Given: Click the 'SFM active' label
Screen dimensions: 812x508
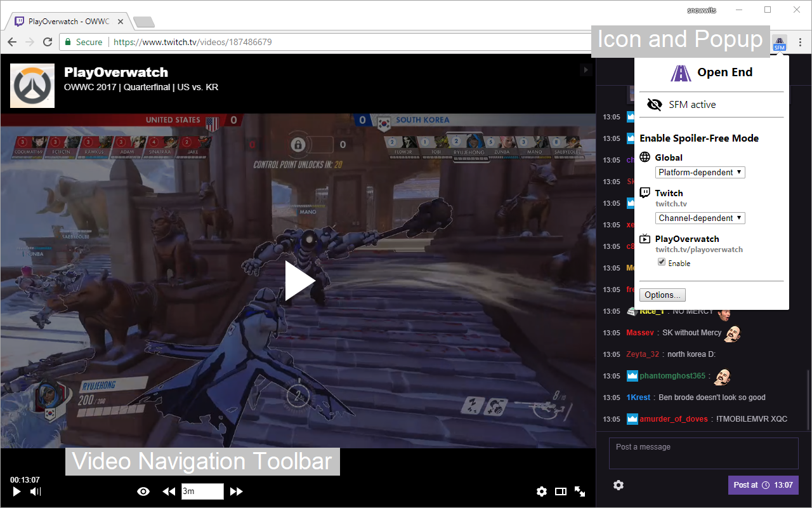Looking at the screenshot, I should tap(692, 105).
